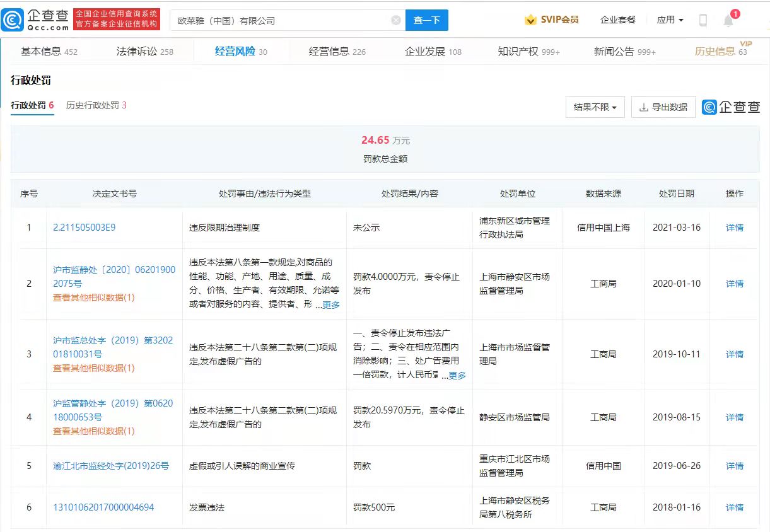Open the 新闻公告 tab

(x=625, y=52)
